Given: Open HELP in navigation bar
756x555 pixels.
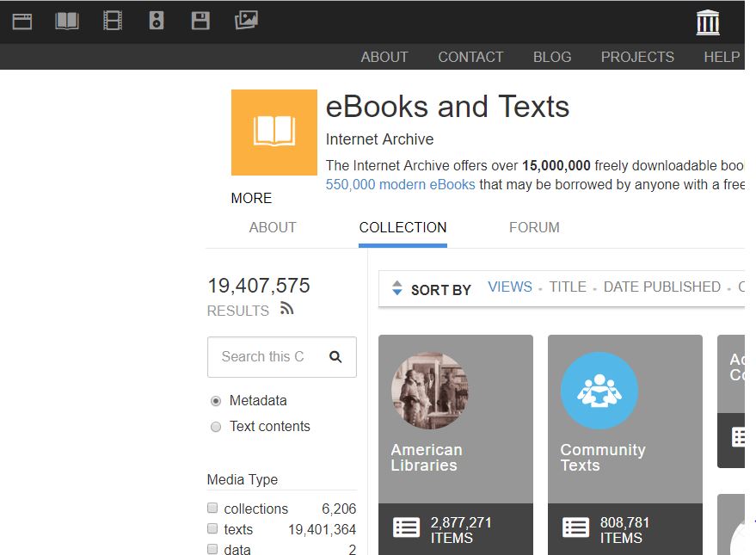Looking at the screenshot, I should pyautogui.click(x=722, y=57).
